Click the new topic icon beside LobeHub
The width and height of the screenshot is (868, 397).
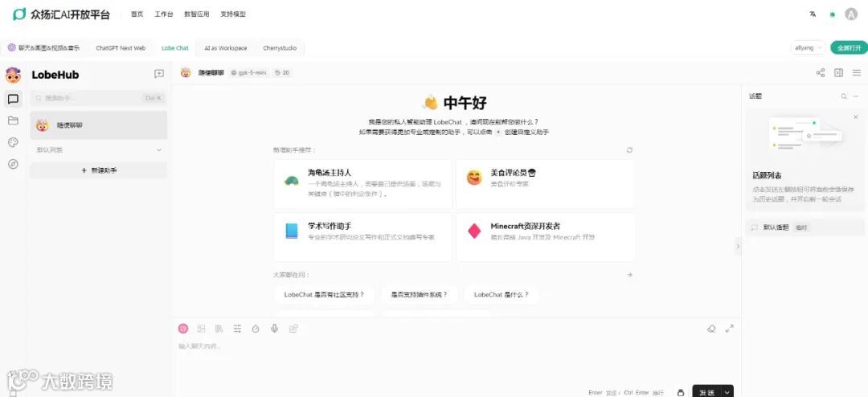(159, 74)
